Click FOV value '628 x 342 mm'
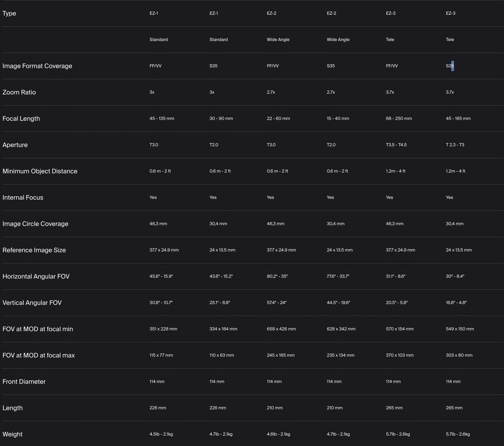 pos(341,329)
